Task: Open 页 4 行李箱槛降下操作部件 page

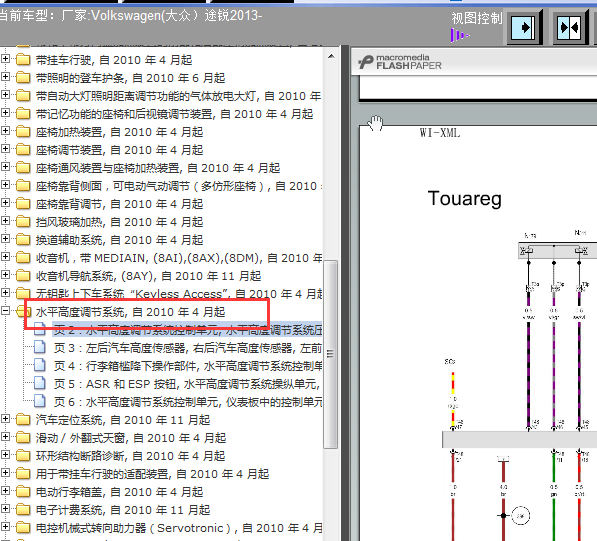Action: click(187, 366)
